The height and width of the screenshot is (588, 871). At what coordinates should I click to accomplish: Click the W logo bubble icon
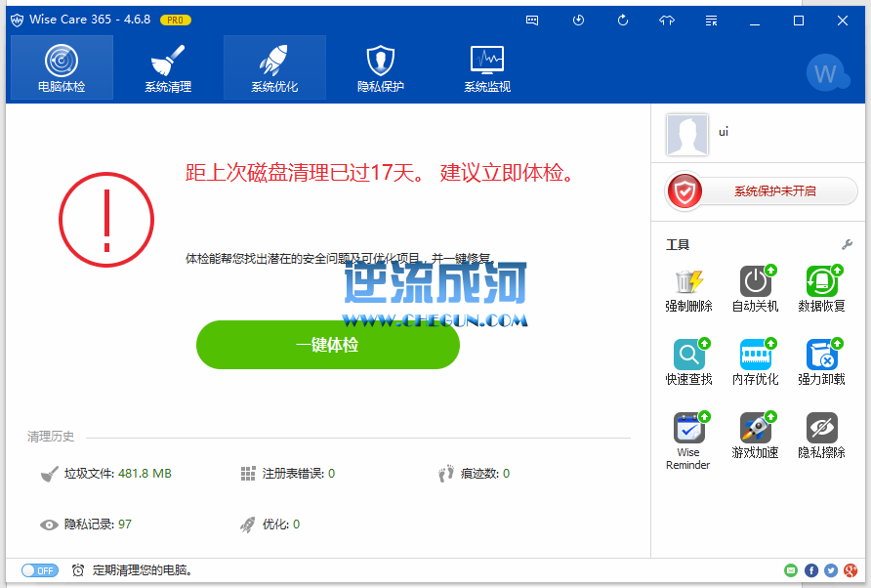pyautogui.click(x=827, y=73)
